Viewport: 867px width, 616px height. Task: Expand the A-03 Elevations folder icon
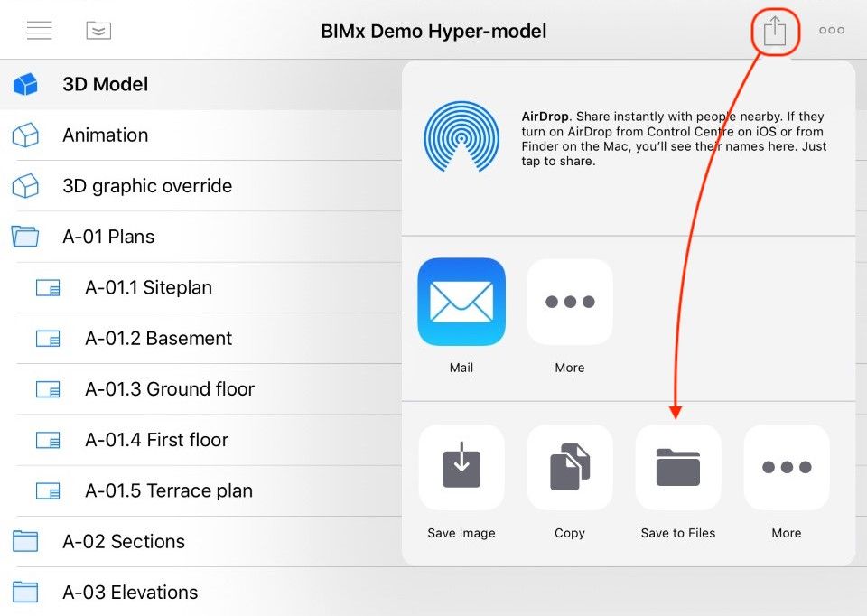[25, 593]
